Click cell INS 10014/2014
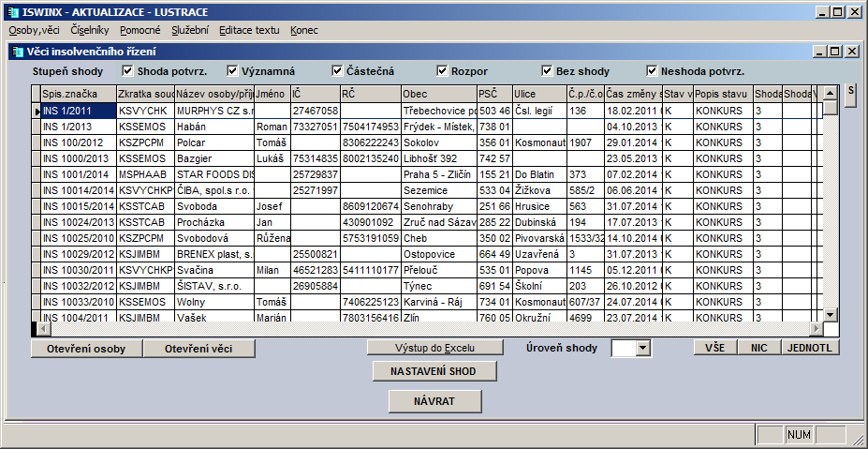Image resolution: width=868 pixels, height=449 pixels. point(79,190)
